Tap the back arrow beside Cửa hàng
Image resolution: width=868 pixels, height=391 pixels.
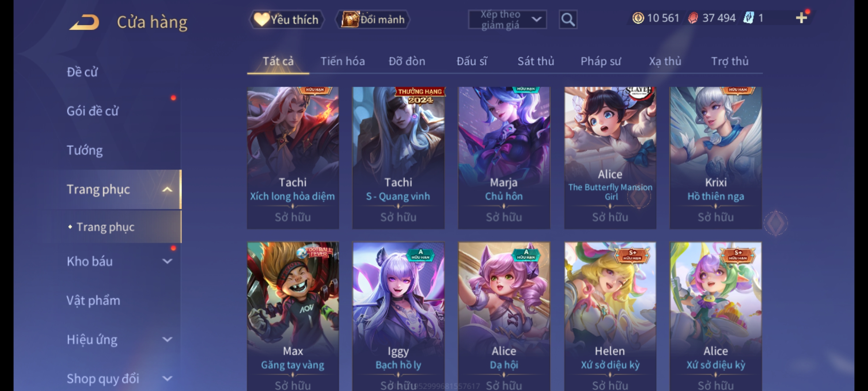pyautogui.click(x=84, y=22)
